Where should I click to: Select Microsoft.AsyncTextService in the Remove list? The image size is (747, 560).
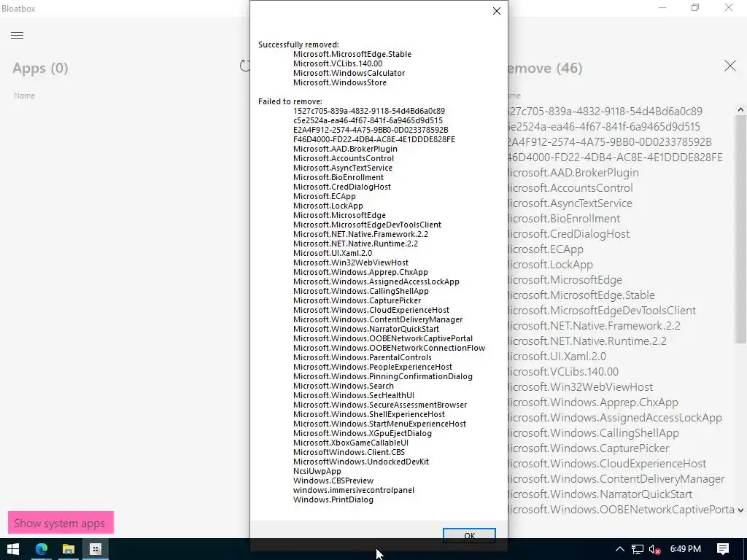(x=570, y=203)
